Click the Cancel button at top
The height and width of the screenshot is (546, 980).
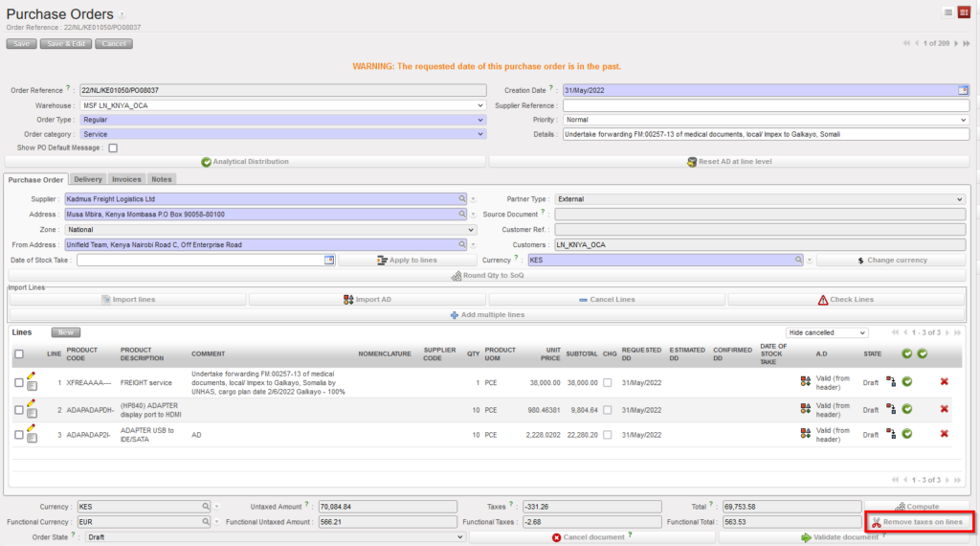(114, 44)
